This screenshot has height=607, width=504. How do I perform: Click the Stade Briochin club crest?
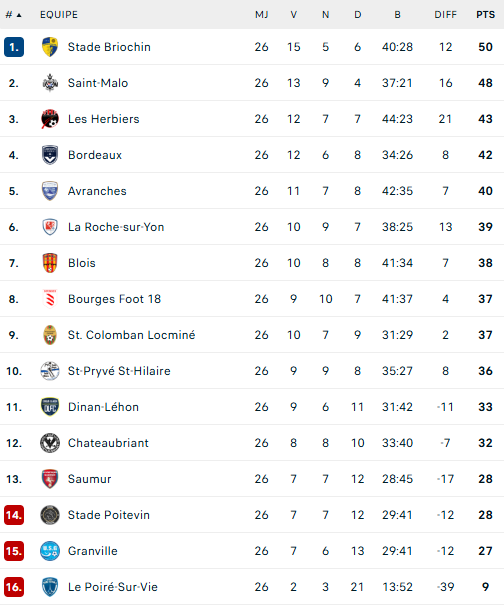coord(50,47)
